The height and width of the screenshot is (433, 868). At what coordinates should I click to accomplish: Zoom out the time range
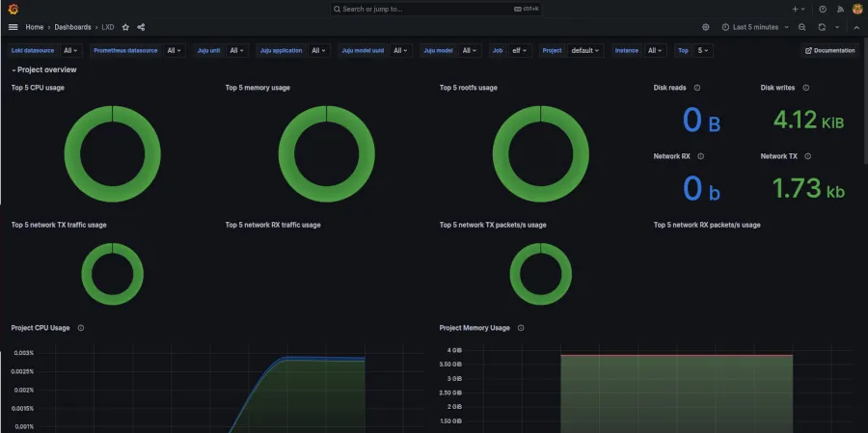point(802,27)
